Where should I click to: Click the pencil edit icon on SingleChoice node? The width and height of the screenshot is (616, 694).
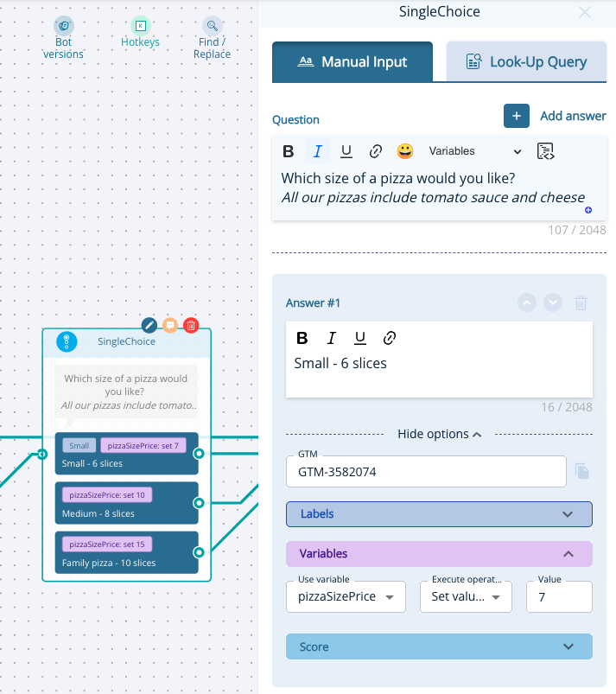pos(149,325)
